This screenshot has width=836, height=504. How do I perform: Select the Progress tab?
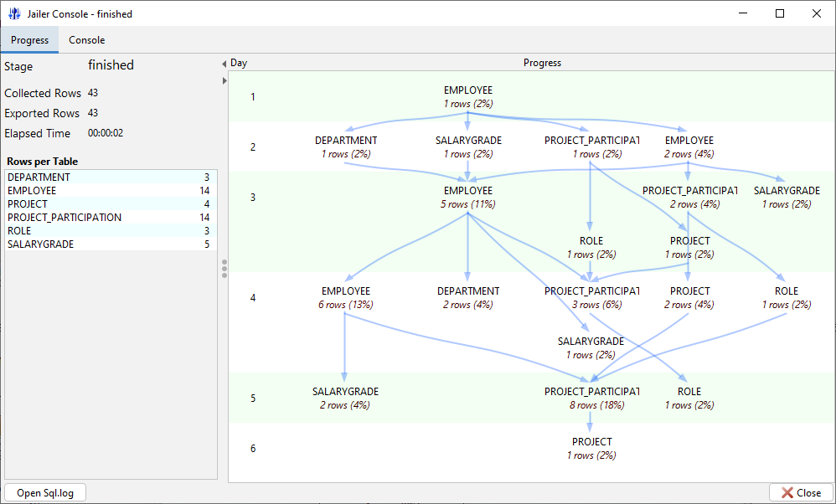point(29,39)
